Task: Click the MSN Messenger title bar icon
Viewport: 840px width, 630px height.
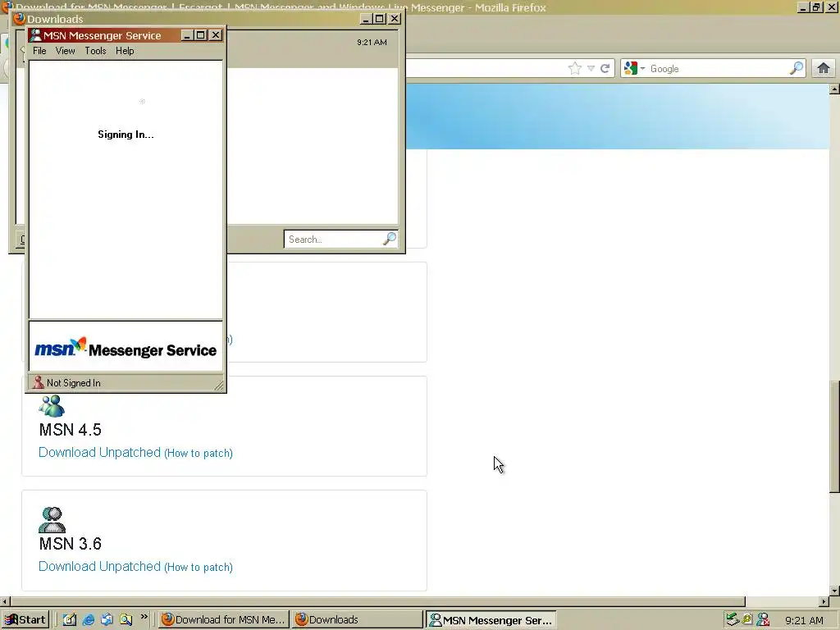Action: coord(36,35)
